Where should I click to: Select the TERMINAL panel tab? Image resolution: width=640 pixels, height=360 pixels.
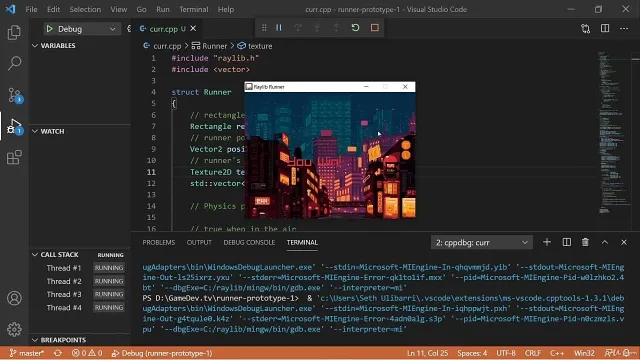coord(302,242)
